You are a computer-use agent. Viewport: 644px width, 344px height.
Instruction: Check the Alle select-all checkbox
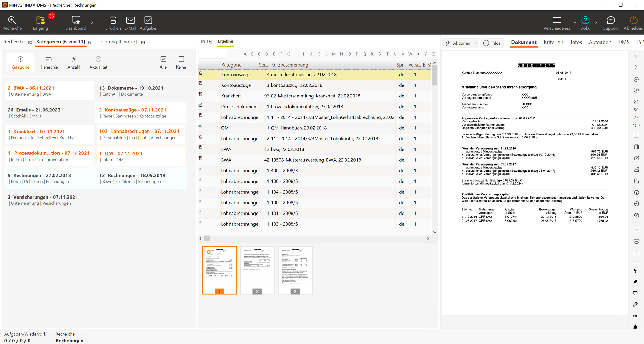tap(163, 59)
